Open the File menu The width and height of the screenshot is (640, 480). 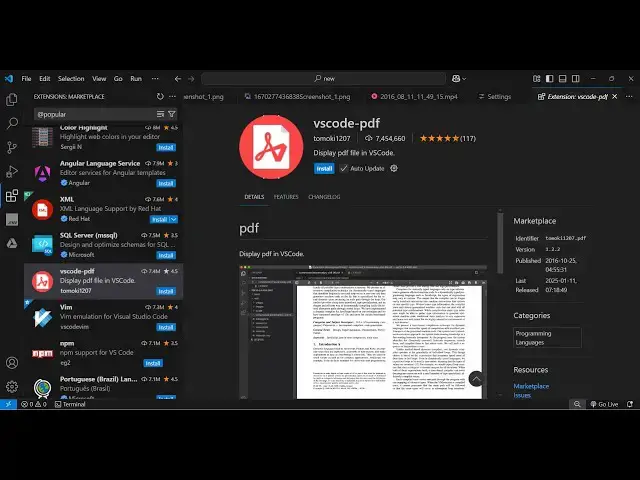pos(26,78)
